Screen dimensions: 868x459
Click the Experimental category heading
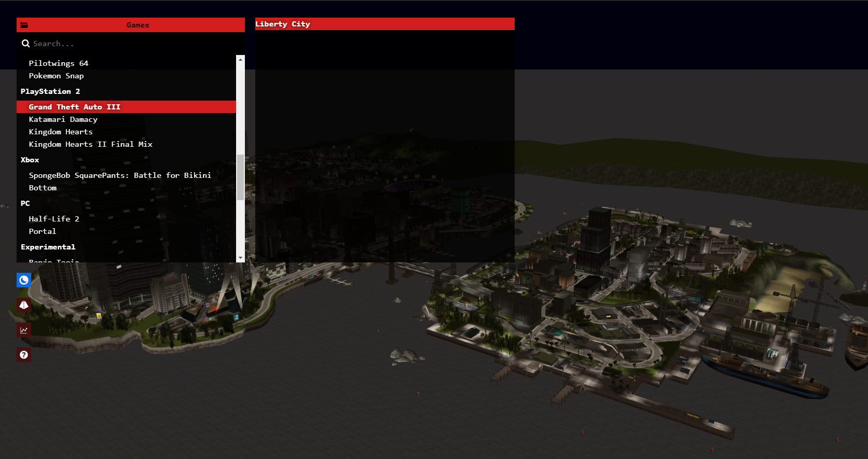(48, 247)
